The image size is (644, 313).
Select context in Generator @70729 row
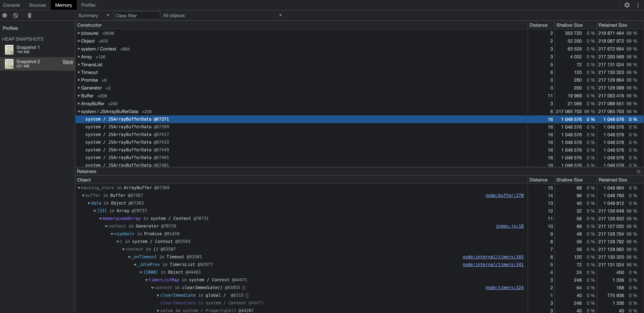[x=359, y=226]
